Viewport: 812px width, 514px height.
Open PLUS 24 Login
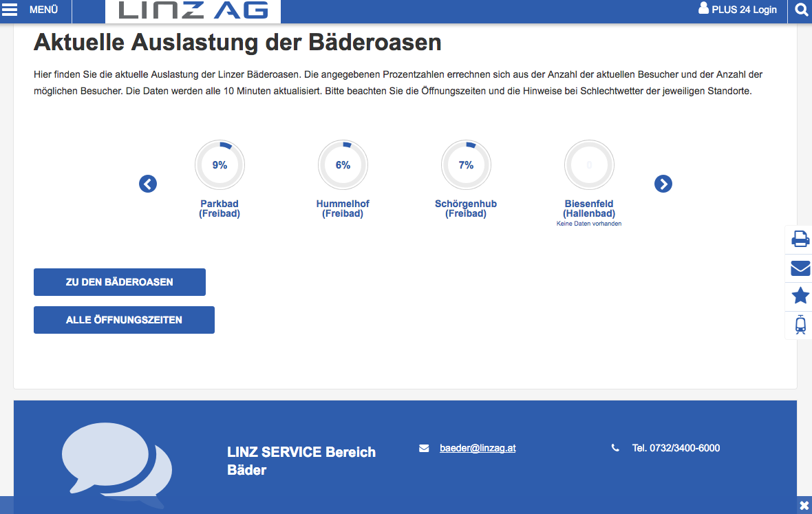click(744, 10)
